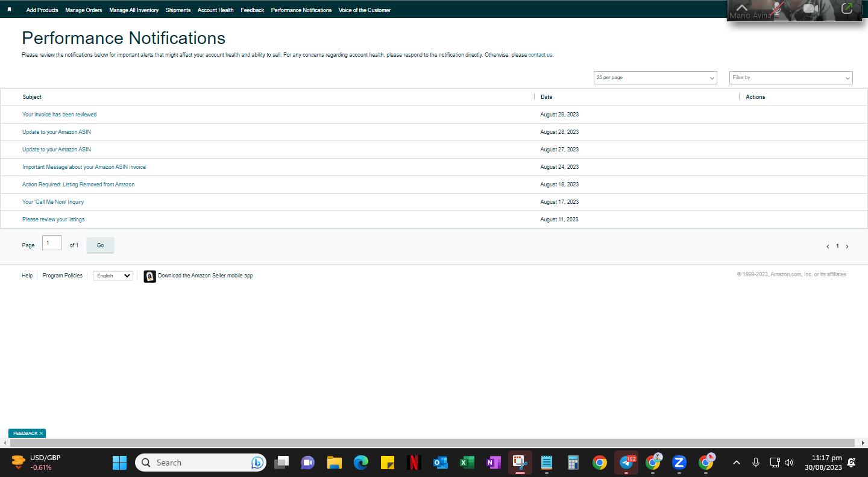Open "Your 'Call Me Now' Inquiry" notification
Viewport: 868px width, 477px height.
click(53, 202)
